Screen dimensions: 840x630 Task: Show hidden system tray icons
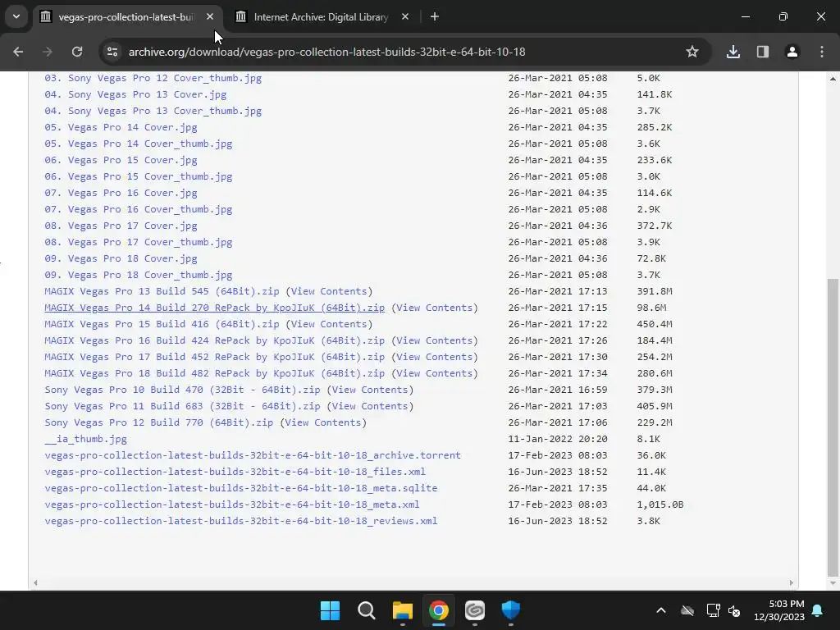[661, 610]
